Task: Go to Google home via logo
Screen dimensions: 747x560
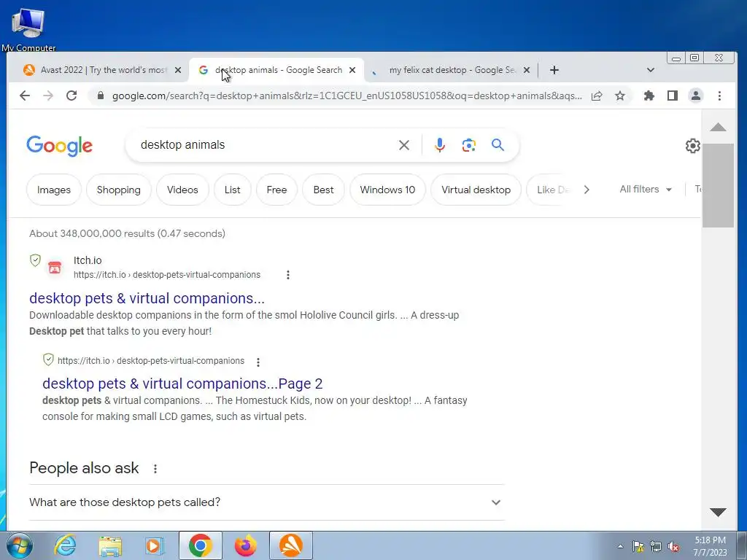Action: coord(60,146)
